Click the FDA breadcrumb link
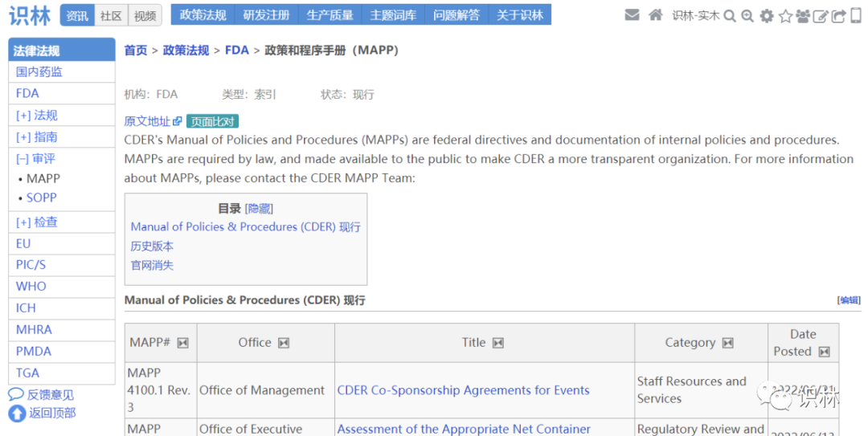Viewport: 868px width, 436px height. pyautogui.click(x=237, y=51)
